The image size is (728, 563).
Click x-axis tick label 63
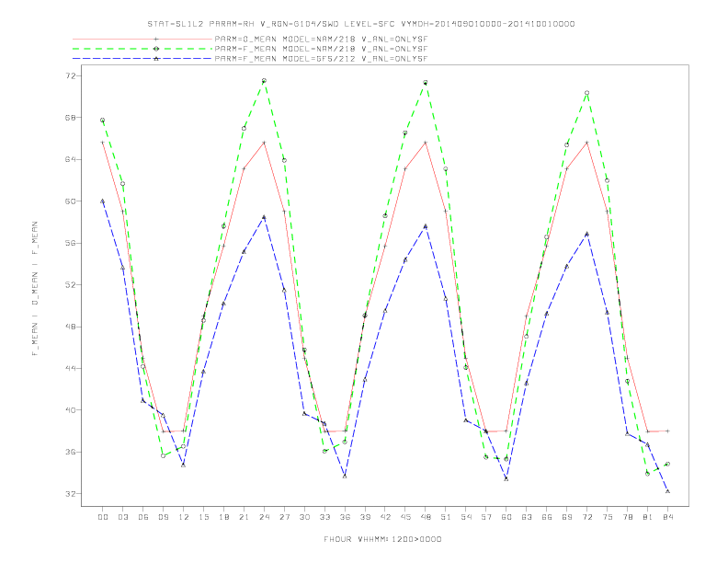(527, 517)
